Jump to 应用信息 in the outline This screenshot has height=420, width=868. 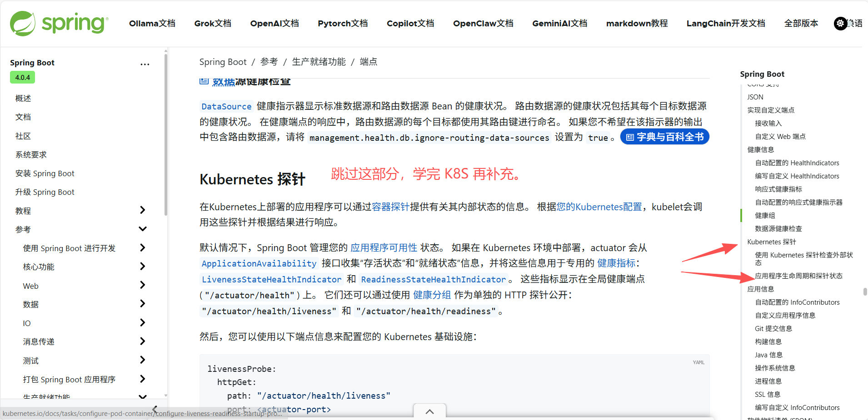(x=761, y=289)
